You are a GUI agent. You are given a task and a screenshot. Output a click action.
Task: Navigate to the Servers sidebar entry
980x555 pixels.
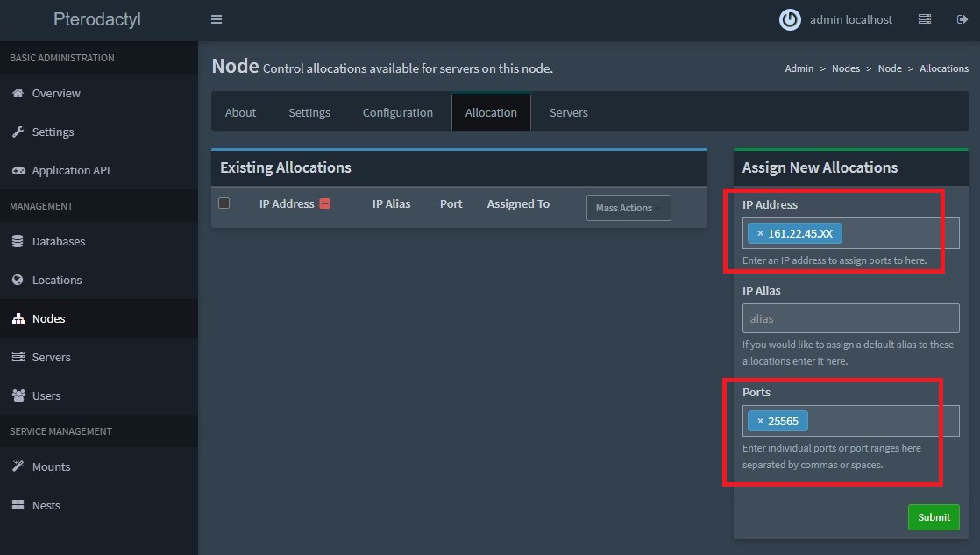click(53, 357)
